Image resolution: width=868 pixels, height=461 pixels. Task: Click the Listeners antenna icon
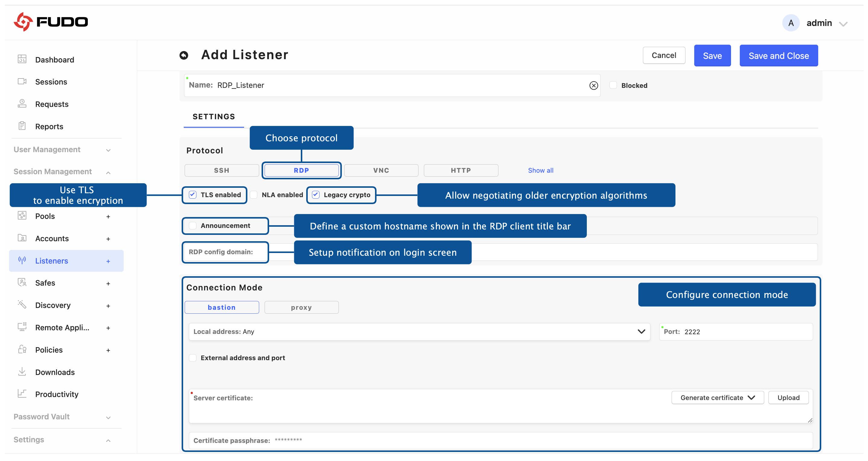click(x=22, y=260)
